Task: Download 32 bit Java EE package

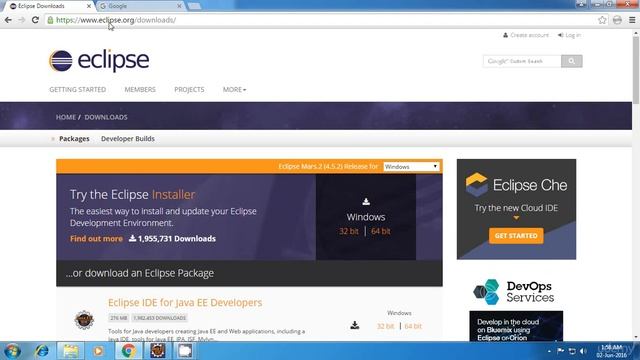Action: pos(385,326)
